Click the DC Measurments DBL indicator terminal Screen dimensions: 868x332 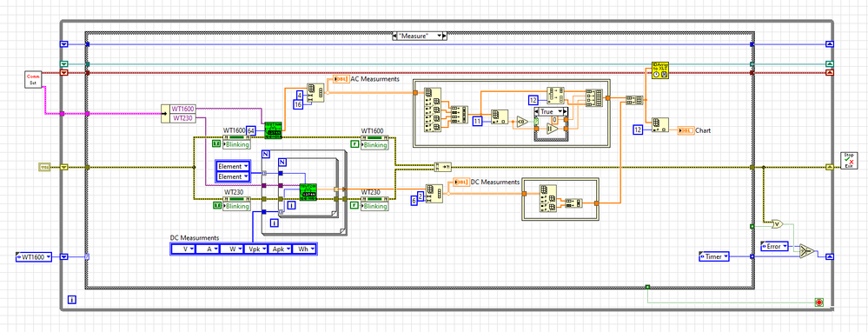pos(461,182)
